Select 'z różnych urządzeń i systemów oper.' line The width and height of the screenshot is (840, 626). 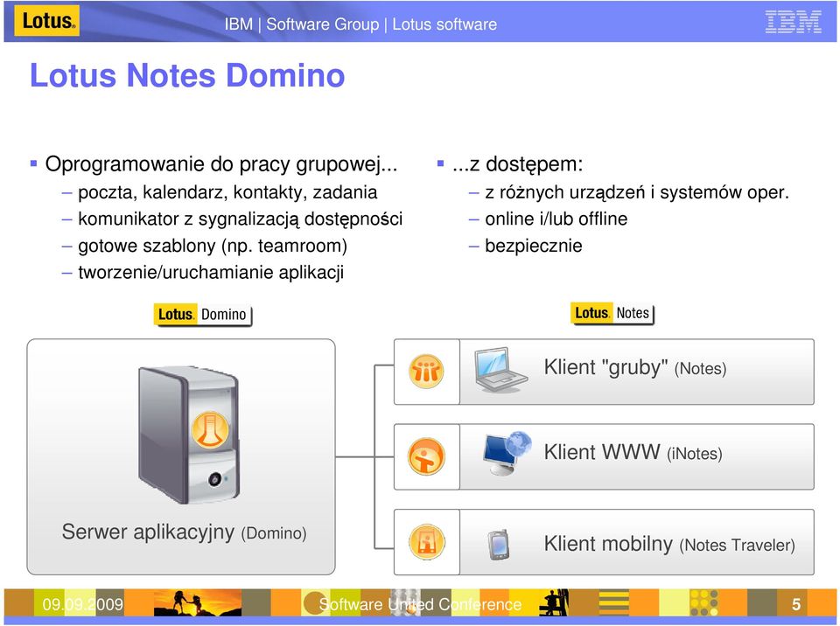pos(637,192)
